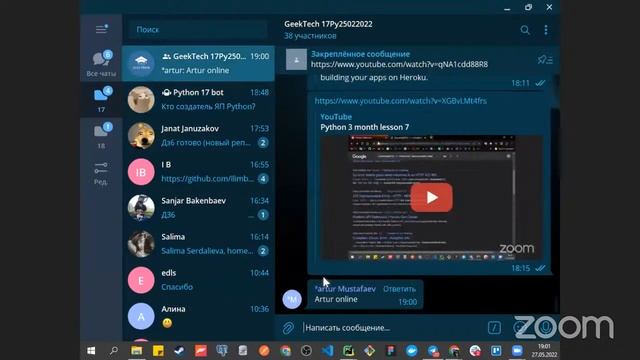
Task: Open the Алина chat
Action: [x=198, y=316]
